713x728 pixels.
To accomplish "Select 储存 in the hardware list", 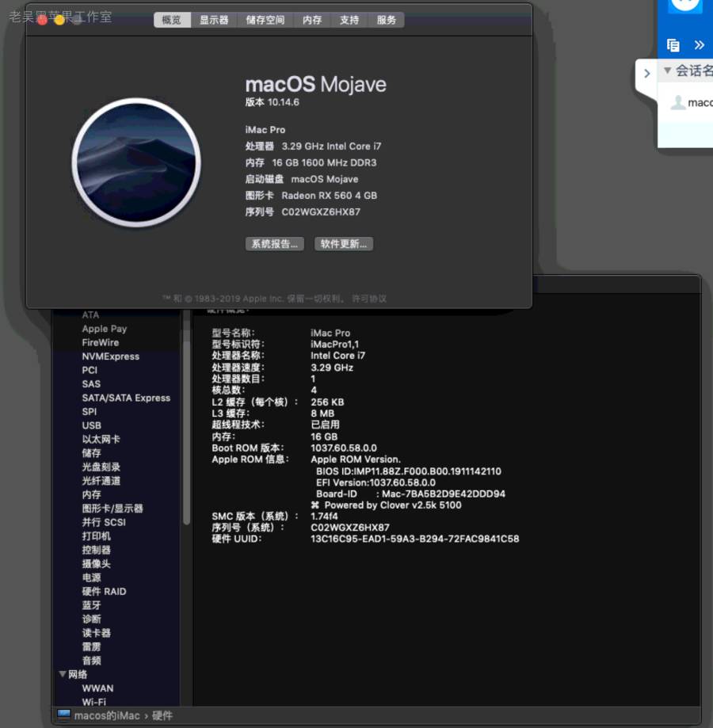I will (91, 453).
